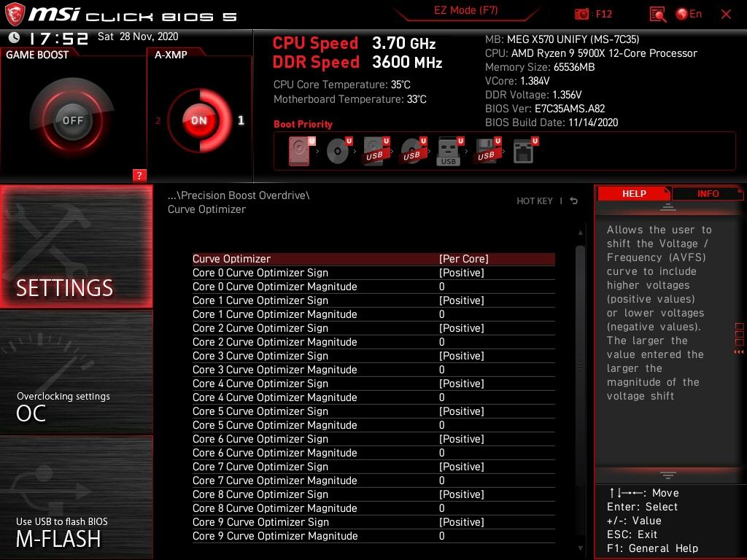The image size is (747, 560).
Task: Open the BIOS search magnifier icon
Action: point(658,15)
